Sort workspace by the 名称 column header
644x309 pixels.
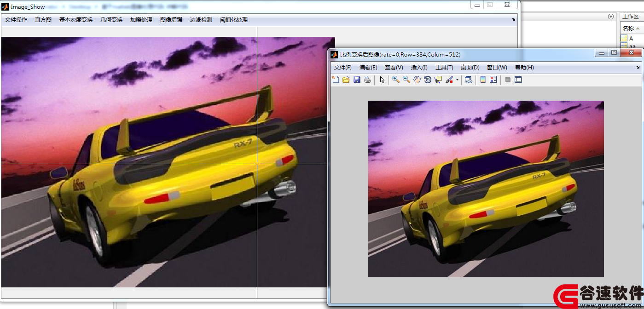(x=631, y=28)
